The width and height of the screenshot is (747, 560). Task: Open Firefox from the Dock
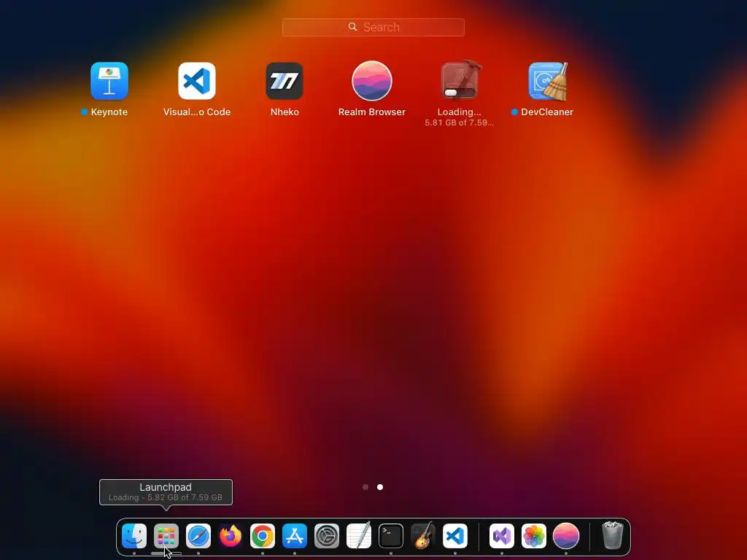231,536
